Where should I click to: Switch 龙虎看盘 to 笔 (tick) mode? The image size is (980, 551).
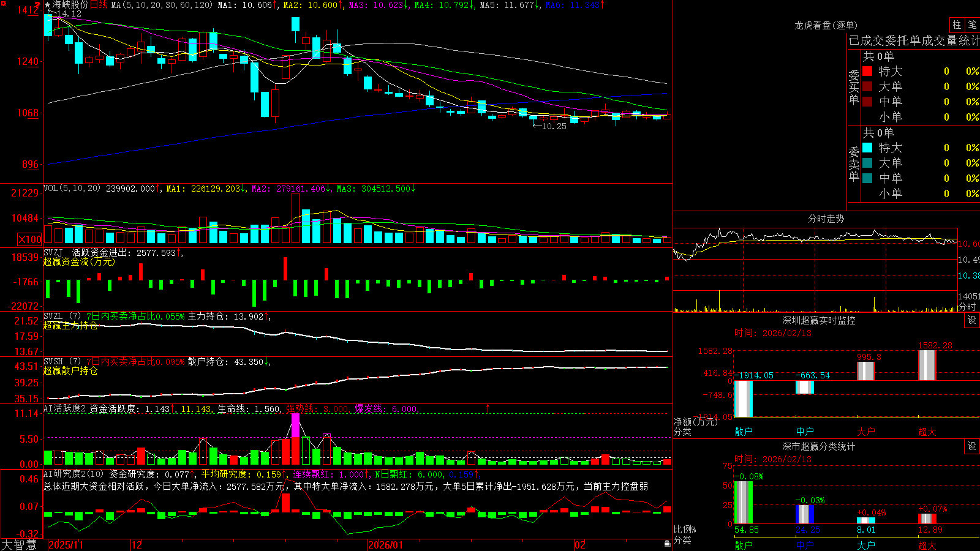click(x=973, y=25)
